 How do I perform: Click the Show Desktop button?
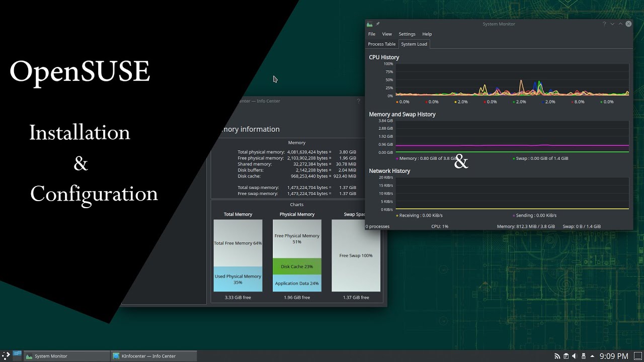pyautogui.click(x=638, y=356)
